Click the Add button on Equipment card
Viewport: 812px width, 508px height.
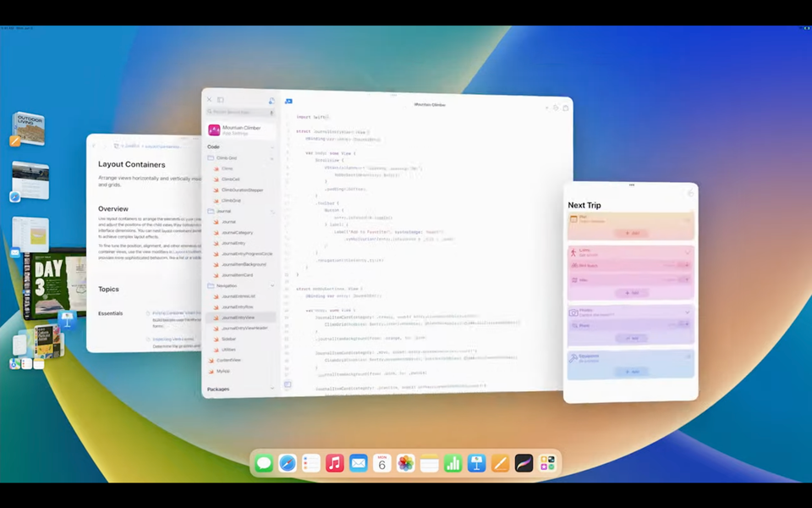pos(631,372)
